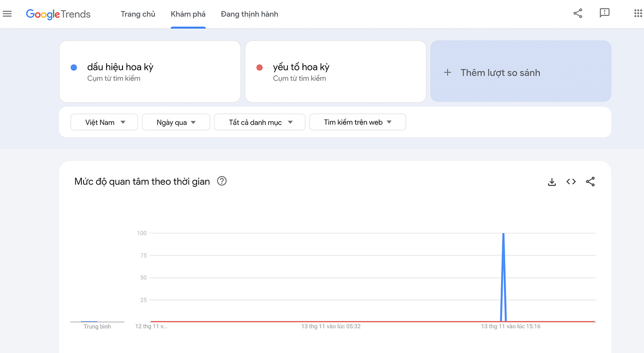Image resolution: width=644 pixels, height=353 pixels.
Task: Click the Google Trends logo
Action: (58, 14)
